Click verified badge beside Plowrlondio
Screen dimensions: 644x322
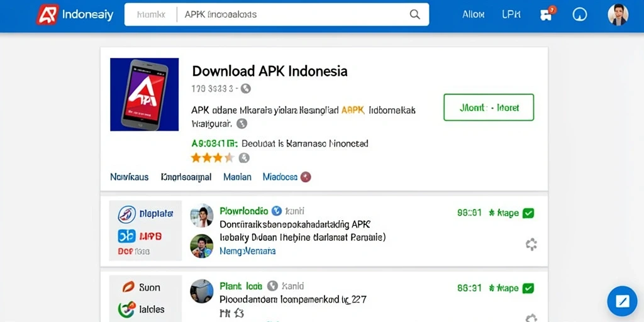tap(277, 211)
